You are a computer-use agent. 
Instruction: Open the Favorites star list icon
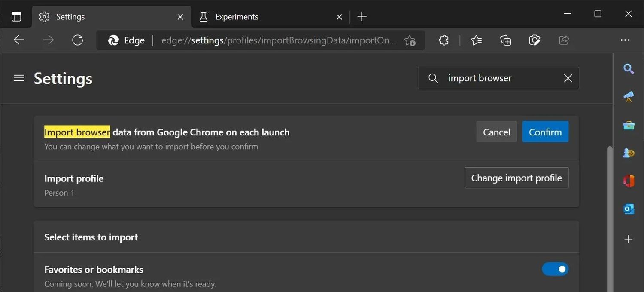(476, 40)
